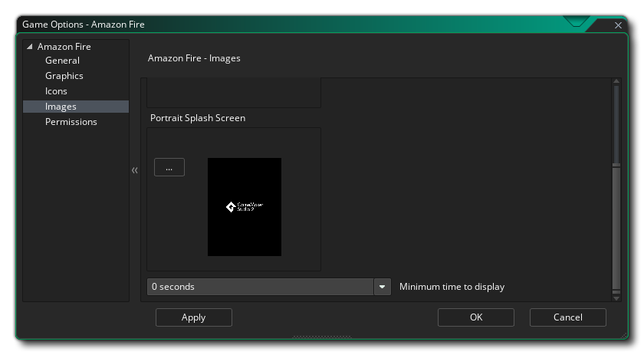Open the Icons options page
The width and height of the screenshot is (644, 355).
click(56, 91)
